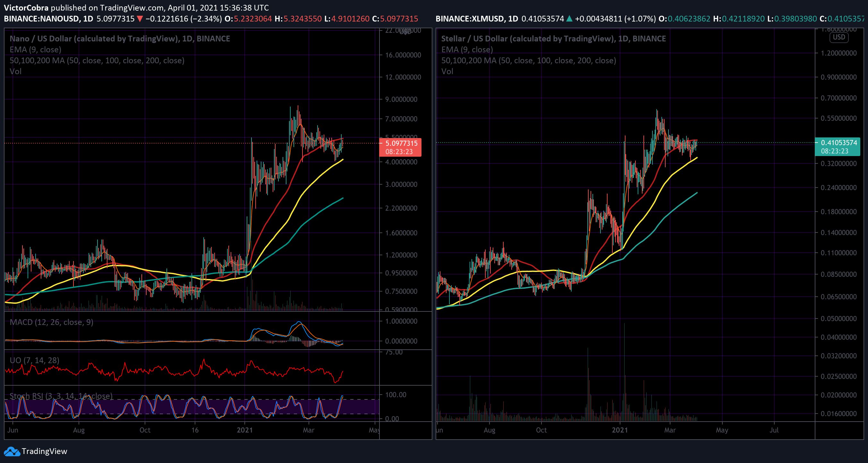Click the TradingView wordmark next to the logo
Viewport: 868px width, 463px height.
[x=45, y=451]
